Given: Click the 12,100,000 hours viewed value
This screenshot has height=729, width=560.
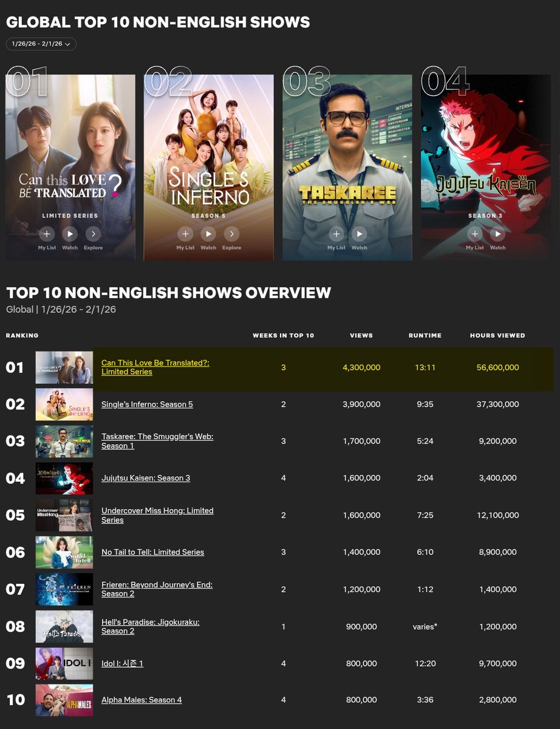Looking at the screenshot, I should click(497, 515).
